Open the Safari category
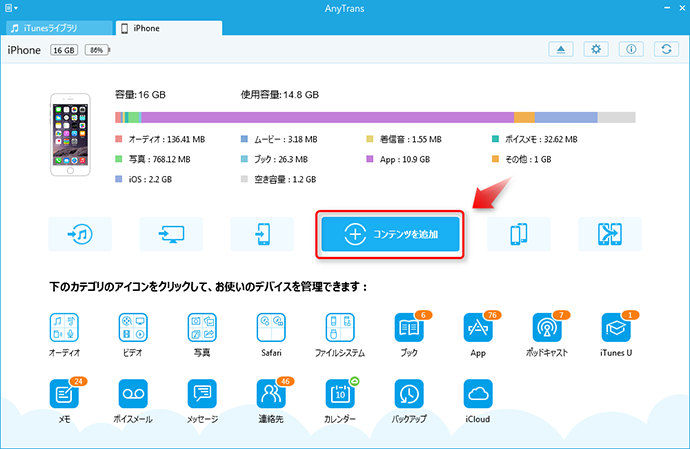The height and width of the screenshot is (449, 690). 271,328
